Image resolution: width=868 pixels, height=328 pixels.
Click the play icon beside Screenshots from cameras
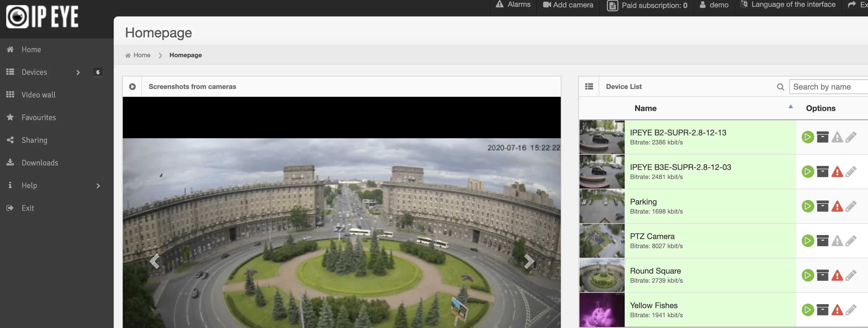pos(132,87)
